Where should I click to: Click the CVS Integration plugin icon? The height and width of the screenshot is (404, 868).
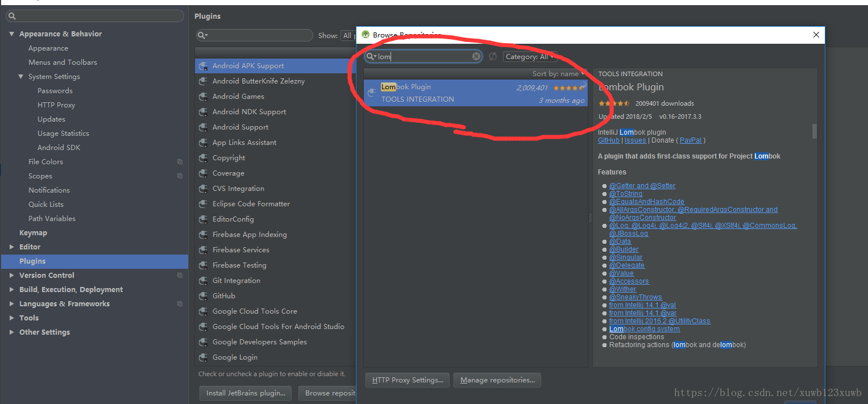click(x=203, y=189)
